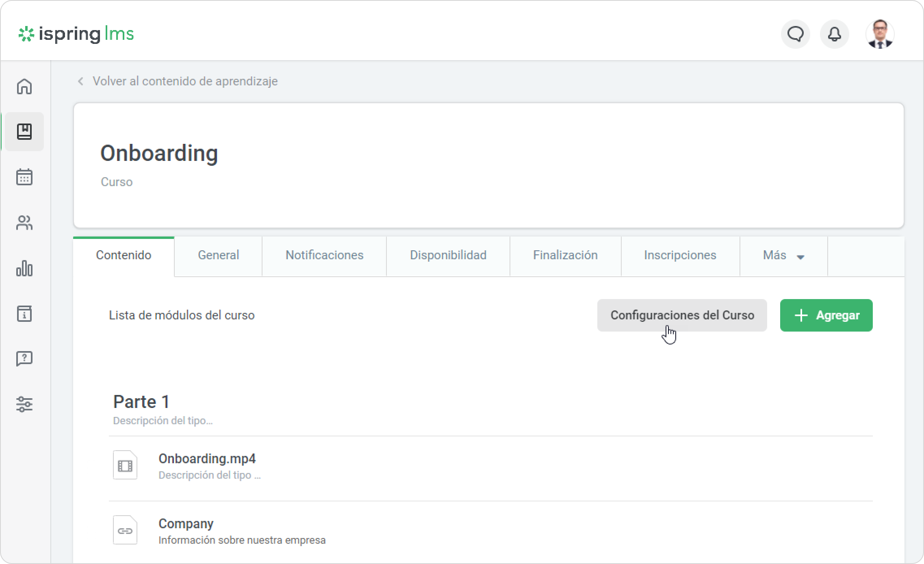
Task: Open the Onboarding.mp4 module item
Action: [x=207, y=459]
